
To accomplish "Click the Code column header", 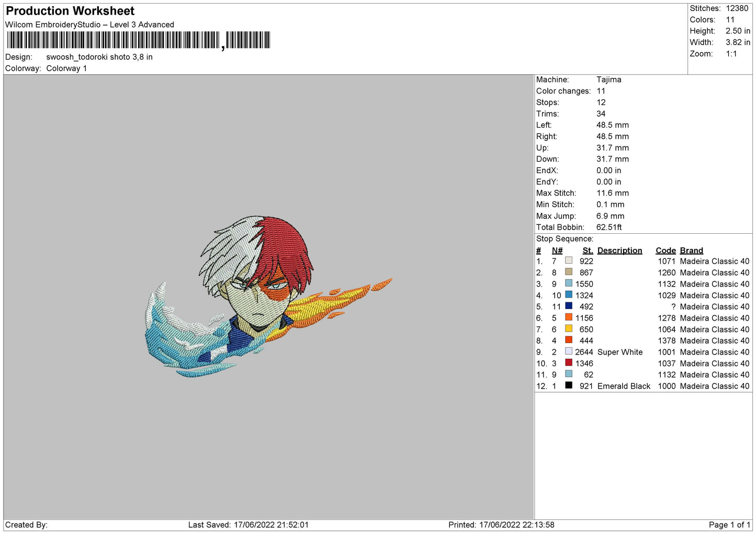I will pyautogui.click(x=665, y=251).
